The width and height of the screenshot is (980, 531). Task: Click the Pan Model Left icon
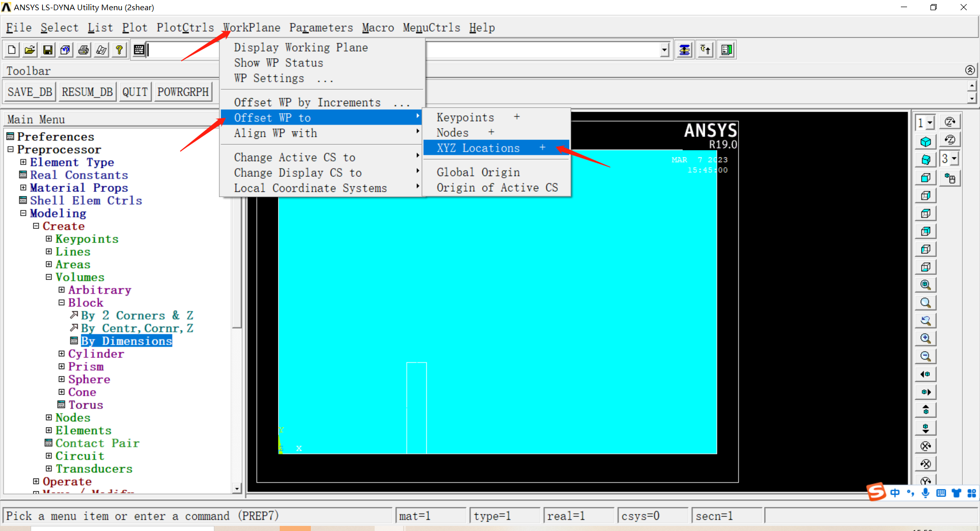click(925, 374)
